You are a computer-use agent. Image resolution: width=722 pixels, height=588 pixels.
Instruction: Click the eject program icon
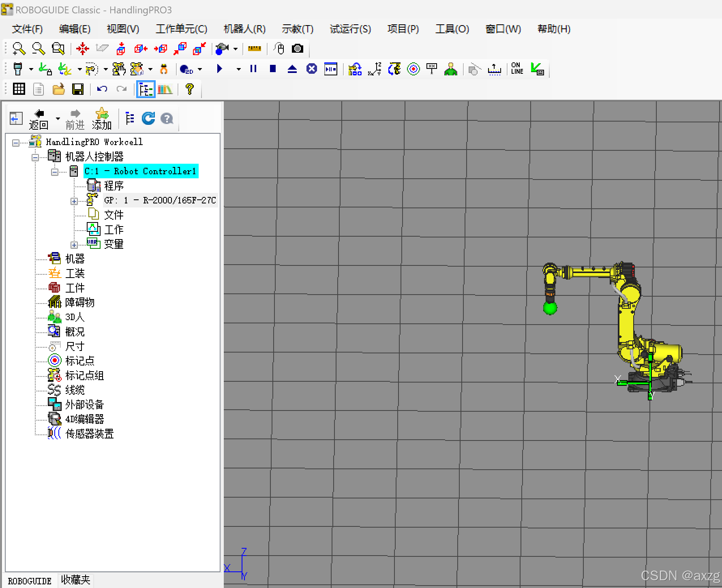tap(292, 69)
